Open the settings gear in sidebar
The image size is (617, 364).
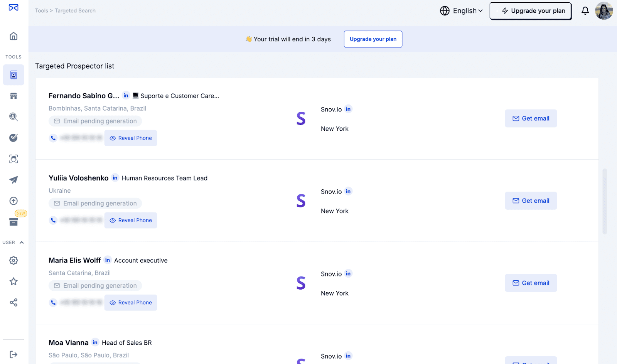13,261
